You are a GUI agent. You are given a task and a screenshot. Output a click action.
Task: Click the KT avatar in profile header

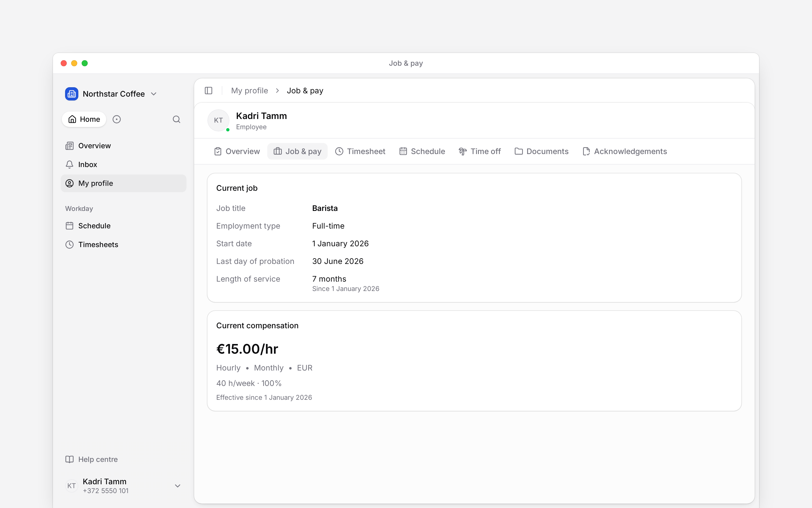(x=218, y=120)
